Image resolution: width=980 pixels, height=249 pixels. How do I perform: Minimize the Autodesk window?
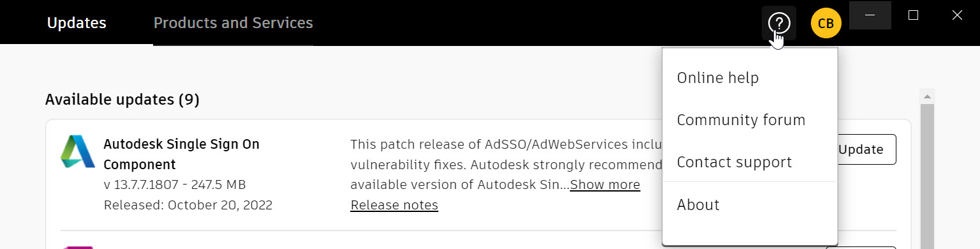pyautogui.click(x=870, y=15)
